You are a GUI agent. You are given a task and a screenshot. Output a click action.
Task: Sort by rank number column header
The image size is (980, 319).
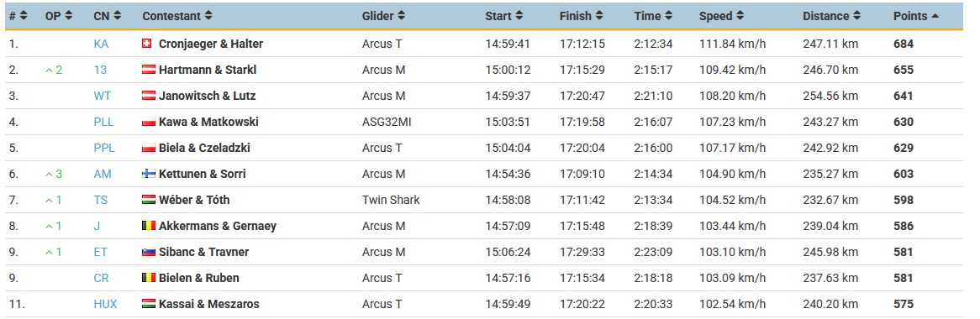(18, 16)
